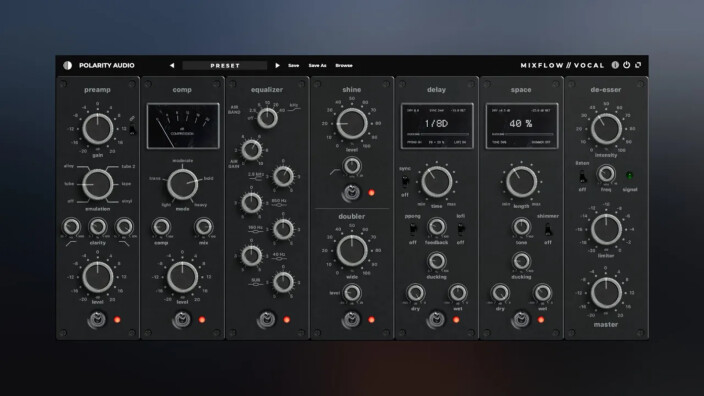Image resolution: width=704 pixels, height=396 pixels.
Task: Click the comp mix knob
Action: click(x=203, y=227)
